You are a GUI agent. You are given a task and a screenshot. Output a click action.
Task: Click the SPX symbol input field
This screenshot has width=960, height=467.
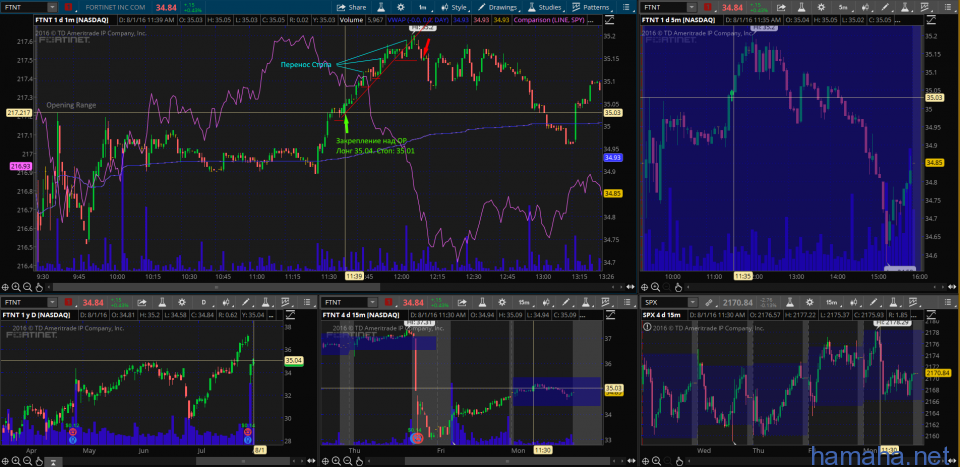pyautogui.click(x=664, y=302)
